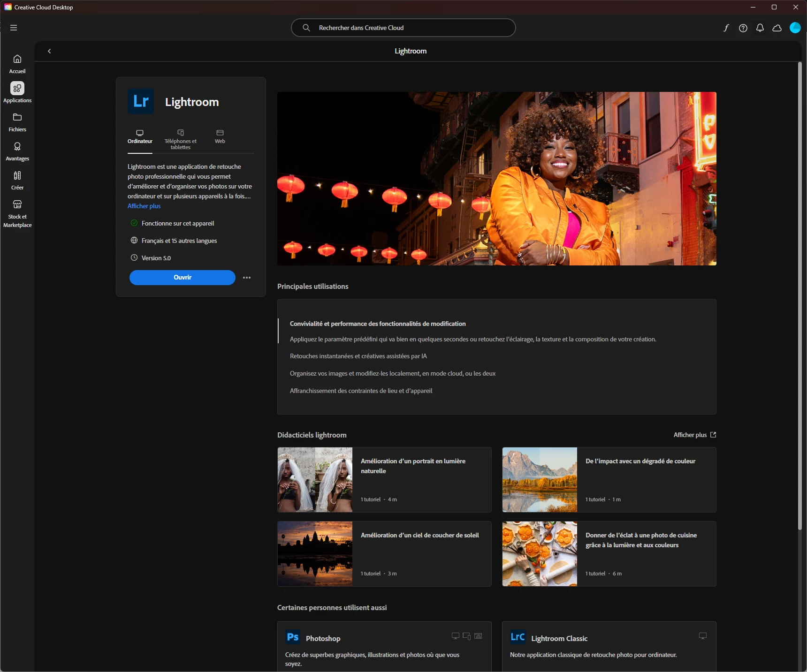
Task: Go back using the left chevron
Action: coord(49,51)
